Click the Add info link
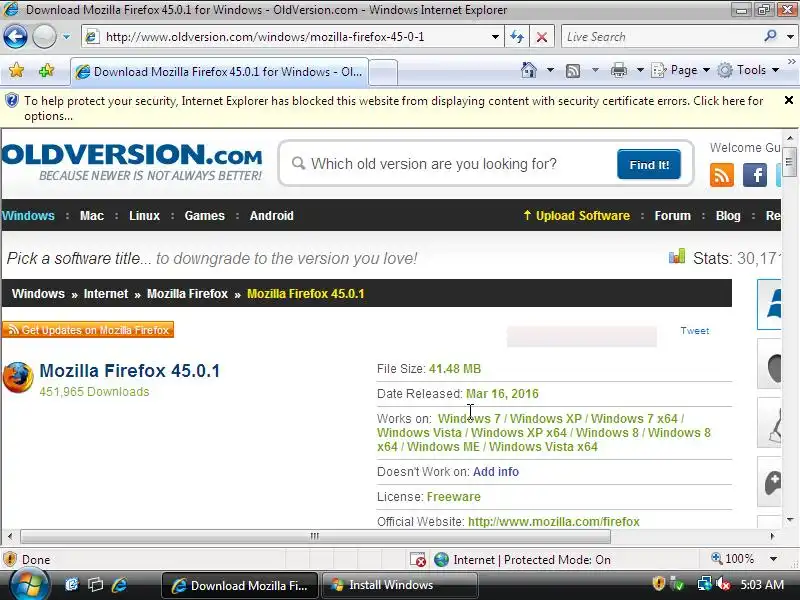Screen dimensions: 800x600 (x=496, y=472)
